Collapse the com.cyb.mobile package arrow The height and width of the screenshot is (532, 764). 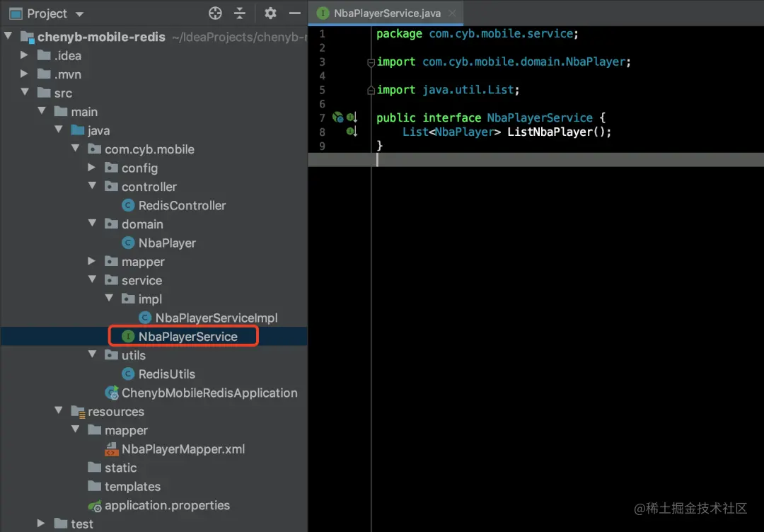tap(76, 148)
